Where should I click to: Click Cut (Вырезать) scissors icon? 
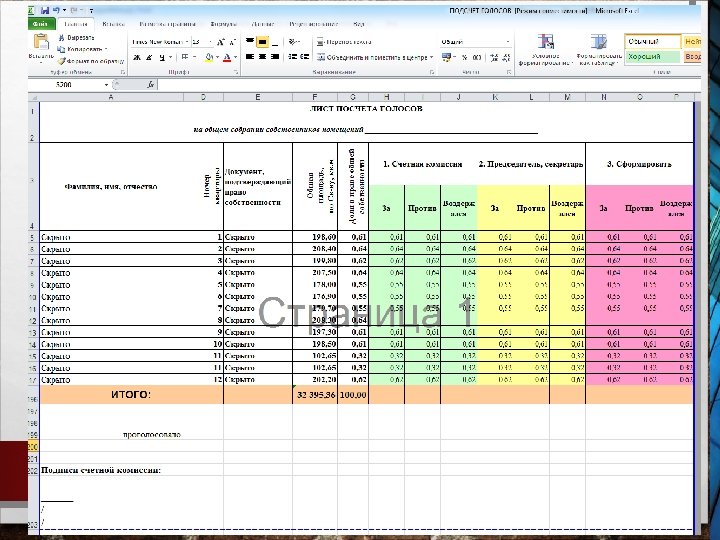pyautogui.click(x=61, y=38)
